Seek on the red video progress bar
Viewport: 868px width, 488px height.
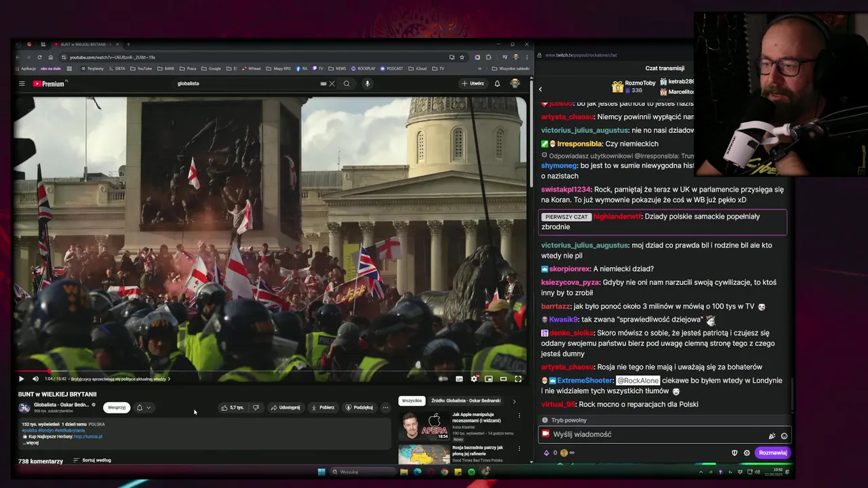tap(270, 371)
